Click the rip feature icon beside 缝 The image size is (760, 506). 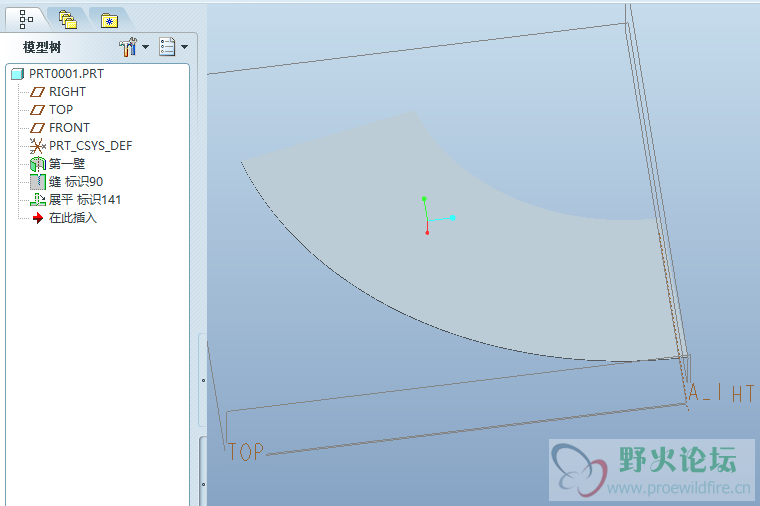(38, 182)
